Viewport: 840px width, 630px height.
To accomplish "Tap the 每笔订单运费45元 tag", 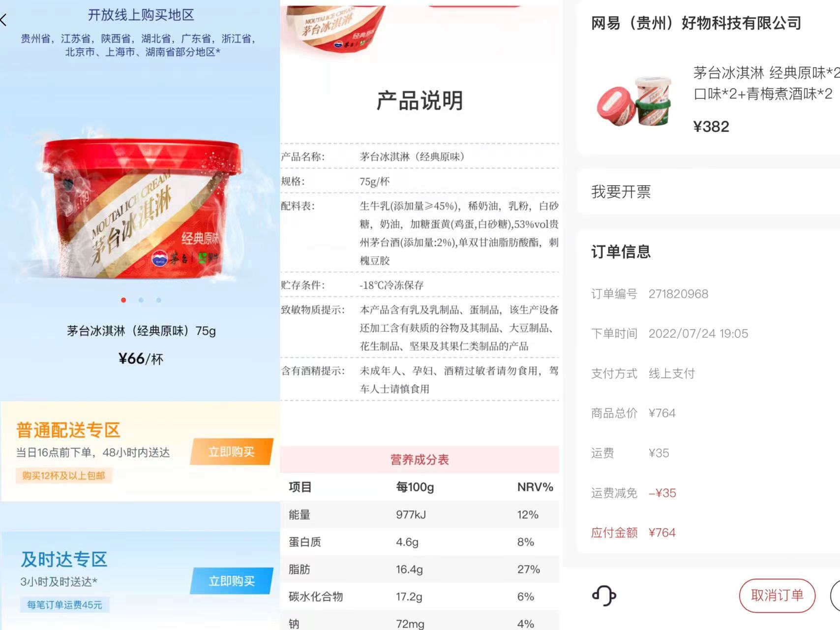I will click(64, 605).
